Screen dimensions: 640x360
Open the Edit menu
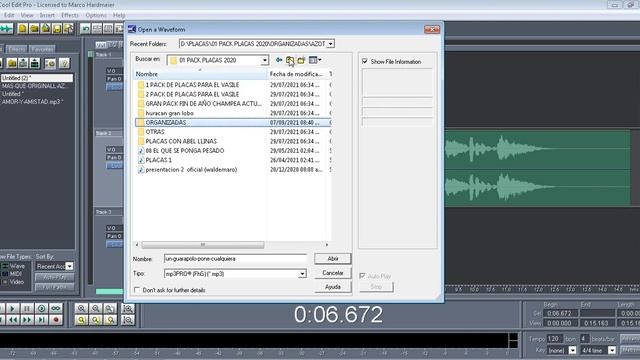coord(9,15)
